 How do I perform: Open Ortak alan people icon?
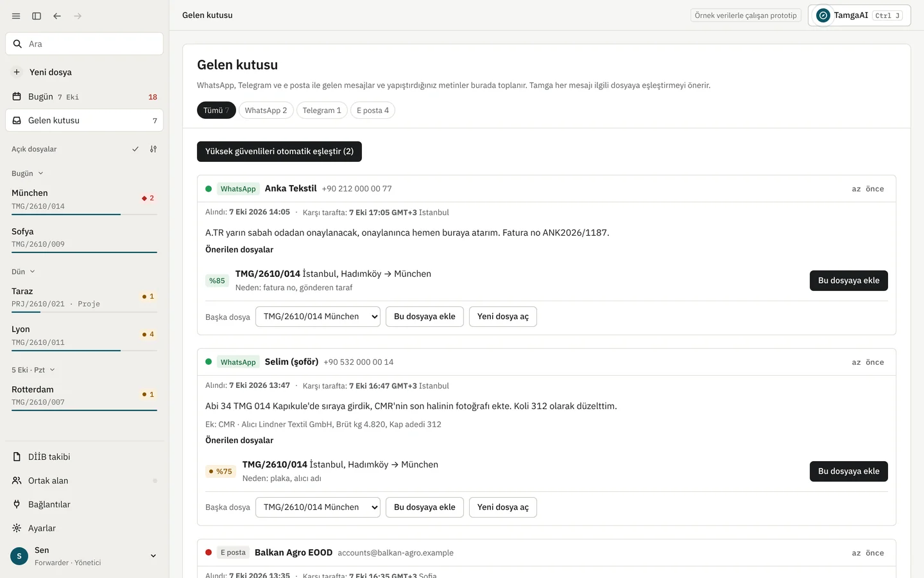(17, 480)
